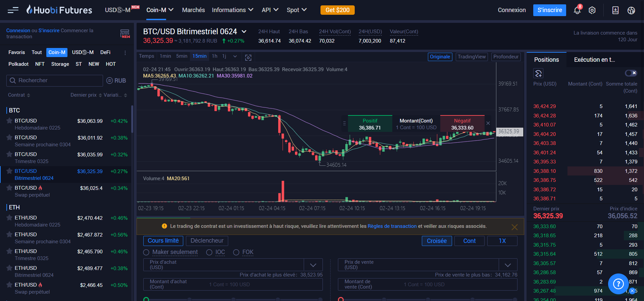Select the Déclencheur order type
644x301 pixels.
207,241
